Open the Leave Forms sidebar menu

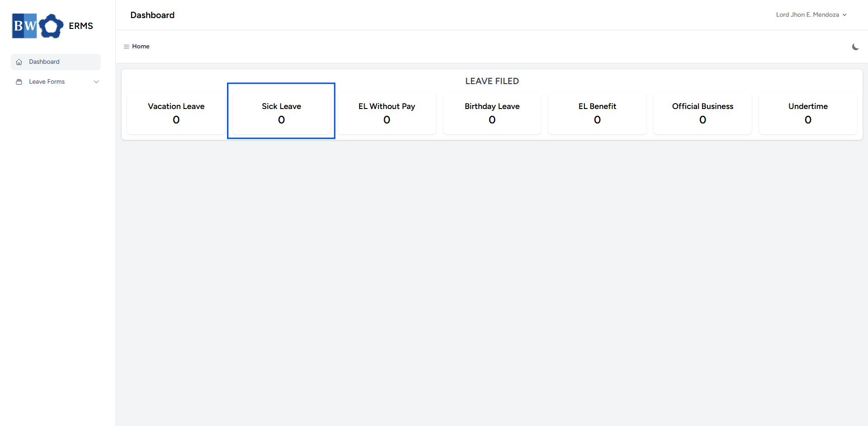click(56, 82)
